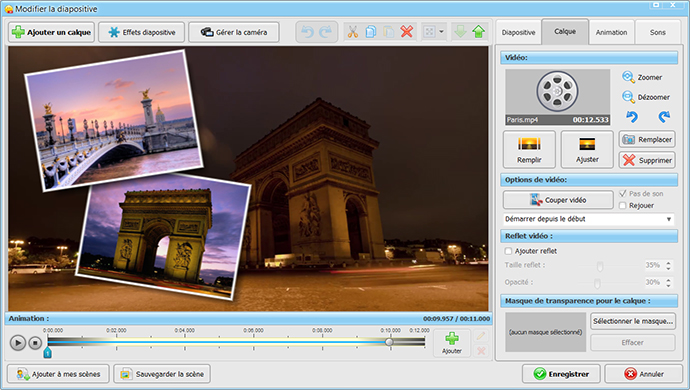Open Couper vidéo tool
Viewport: 690px width, 390px height.
[558, 200]
